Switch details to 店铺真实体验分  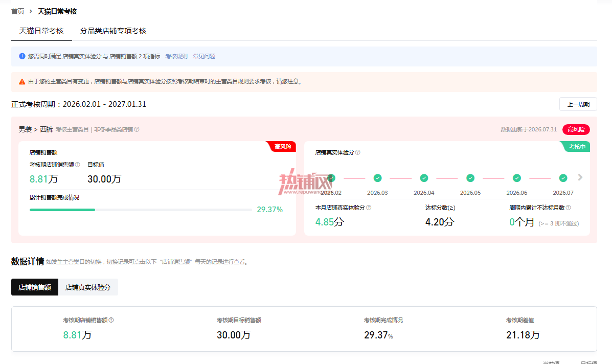pos(88,287)
